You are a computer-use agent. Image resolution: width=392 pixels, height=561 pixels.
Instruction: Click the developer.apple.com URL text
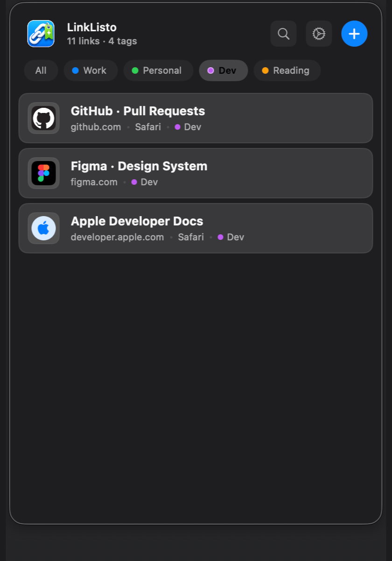tap(117, 237)
